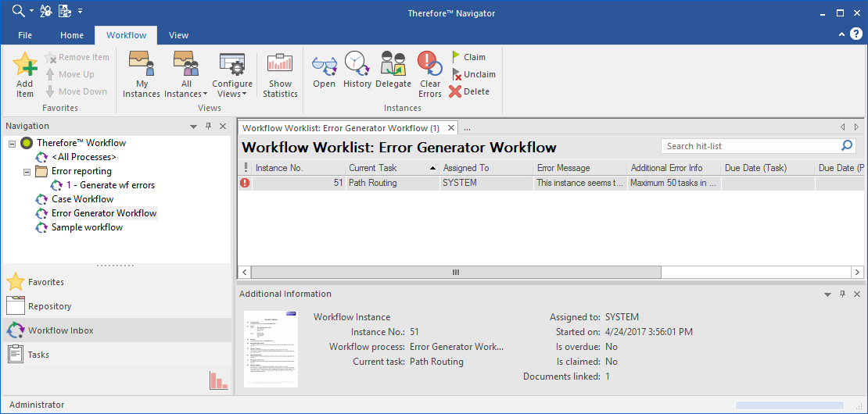
Task: Click the red bar chart icon
Action: click(x=219, y=380)
